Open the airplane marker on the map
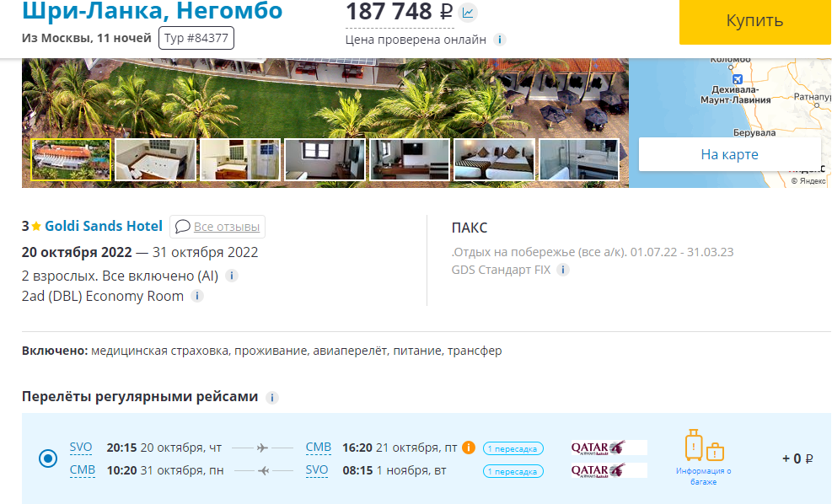 point(737,79)
